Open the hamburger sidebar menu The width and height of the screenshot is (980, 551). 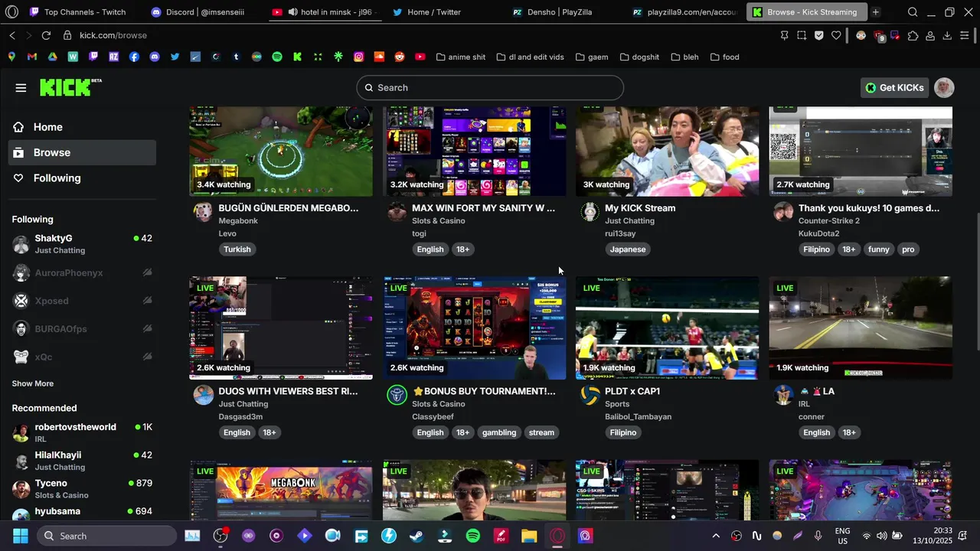(x=21, y=88)
